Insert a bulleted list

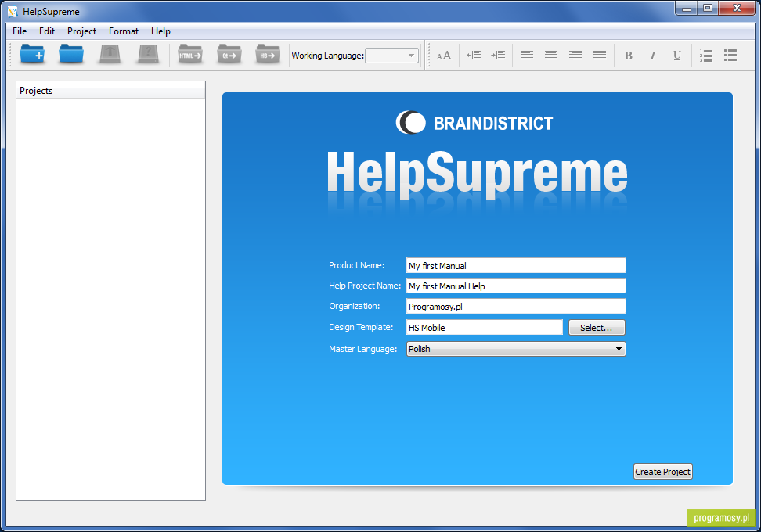pyautogui.click(x=730, y=56)
